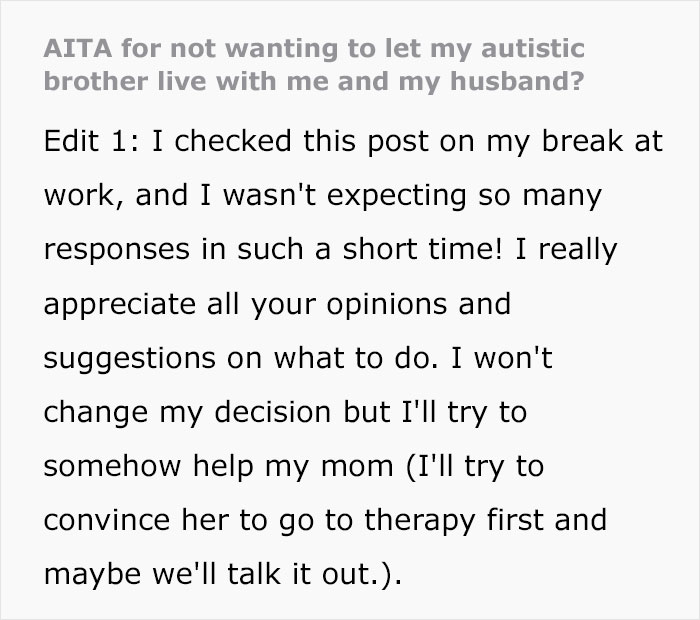This screenshot has width=700, height=620.
Task: Click the word "autistic" in the title
Action: [x=531, y=48]
